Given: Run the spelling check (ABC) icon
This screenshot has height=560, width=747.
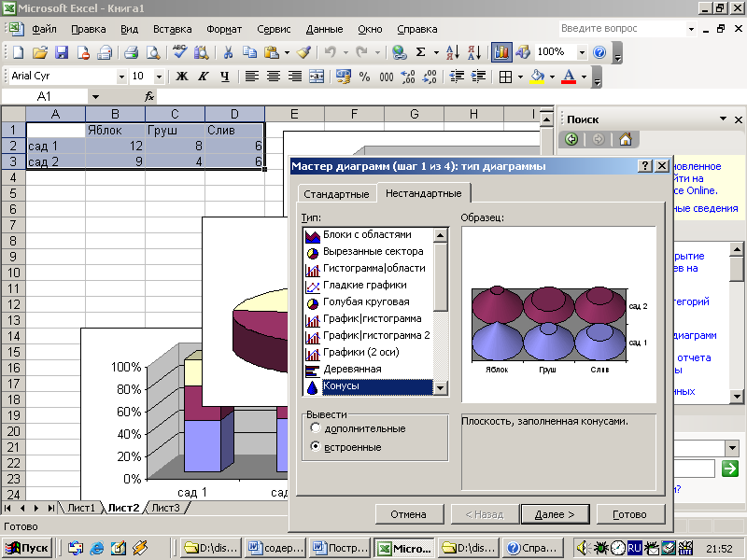Looking at the screenshot, I should [x=179, y=52].
